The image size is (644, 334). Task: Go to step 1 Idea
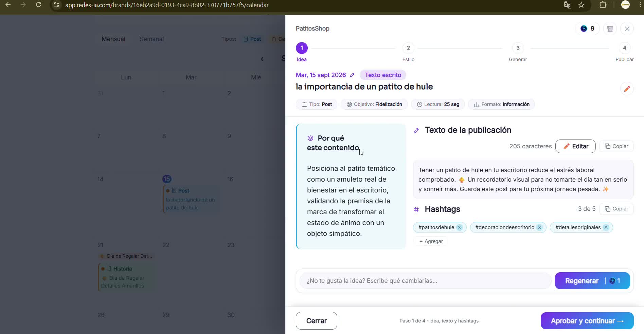pyautogui.click(x=302, y=52)
